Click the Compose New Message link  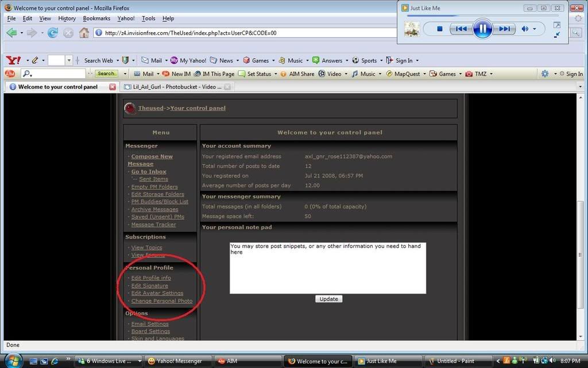(151, 156)
